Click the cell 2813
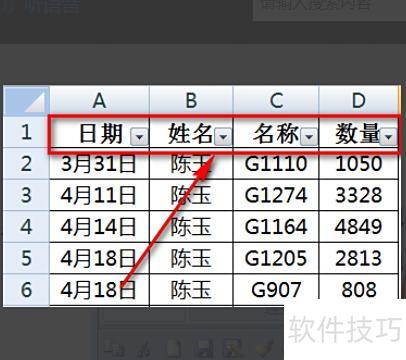The height and width of the screenshot is (360, 406). click(x=359, y=258)
